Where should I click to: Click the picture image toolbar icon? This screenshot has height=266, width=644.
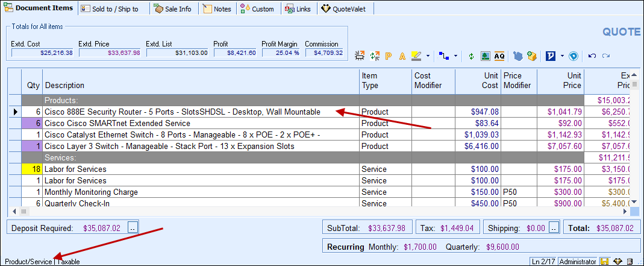click(x=486, y=56)
